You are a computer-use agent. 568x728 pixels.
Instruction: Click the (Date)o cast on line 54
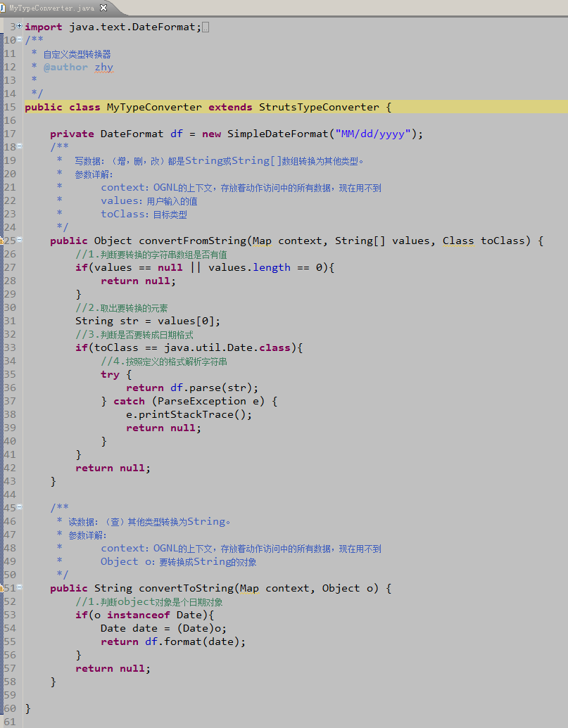(198, 628)
